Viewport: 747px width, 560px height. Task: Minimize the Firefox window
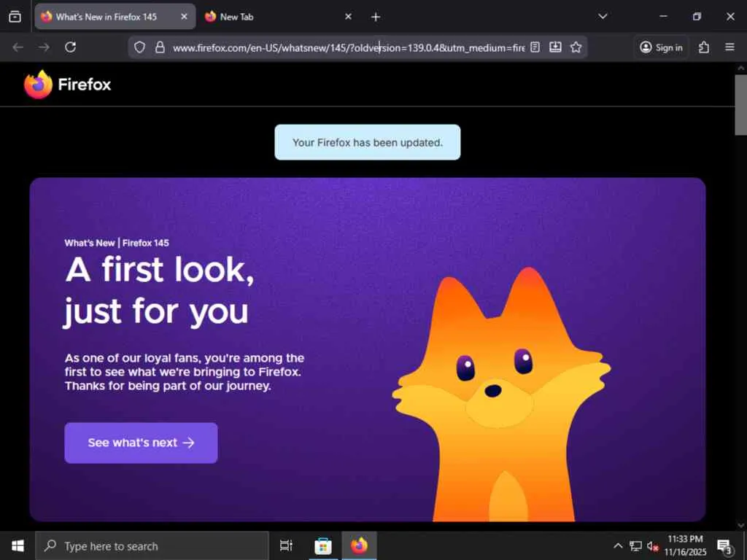pyautogui.click(x=663, y=17)
